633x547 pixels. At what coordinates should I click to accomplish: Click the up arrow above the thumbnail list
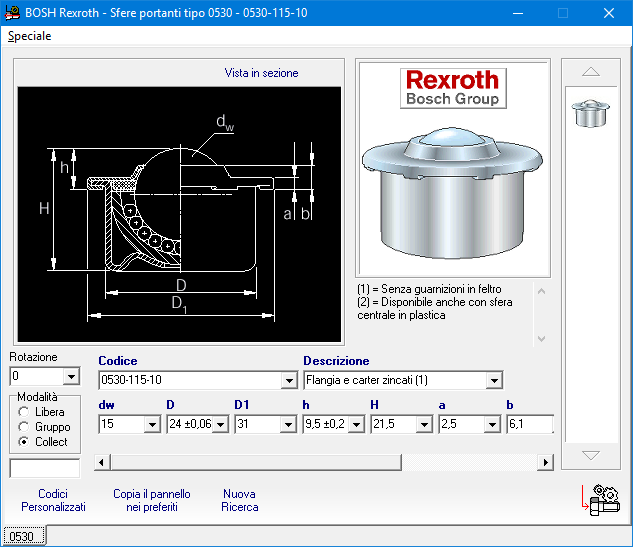(591, 72)
